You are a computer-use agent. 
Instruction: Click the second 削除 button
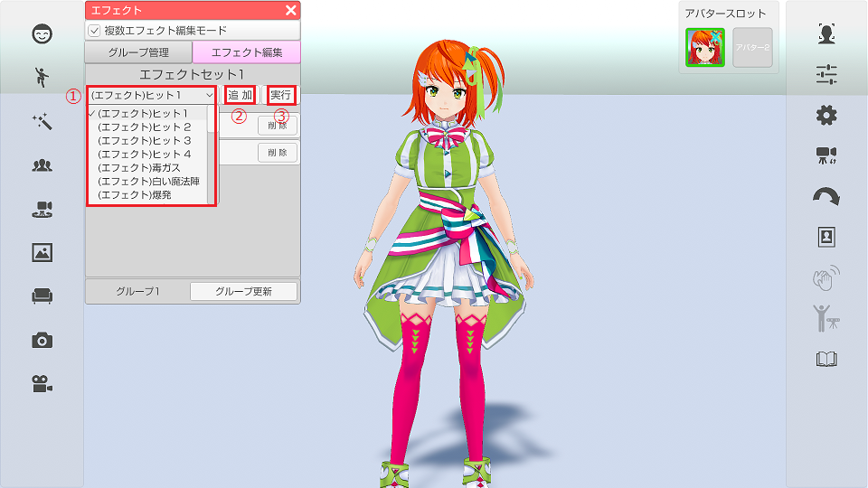(278, 153)
